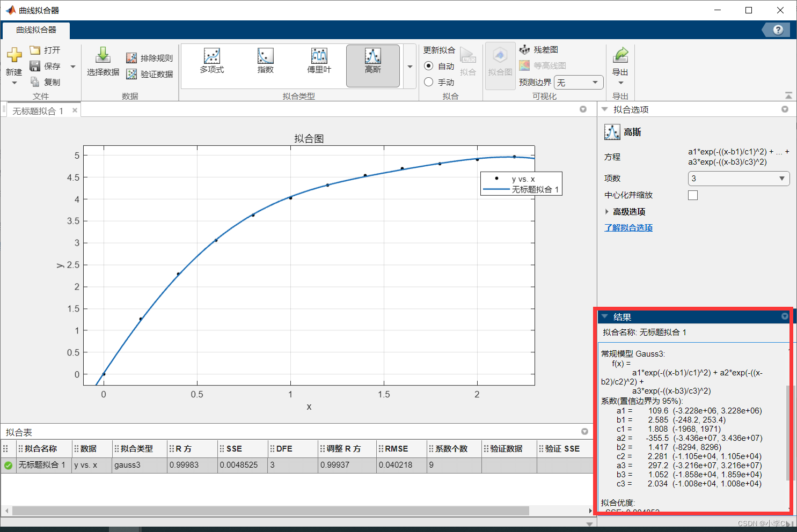Open 了解拟合选项 link
797x532 pixels.
[x=628, y=228]
